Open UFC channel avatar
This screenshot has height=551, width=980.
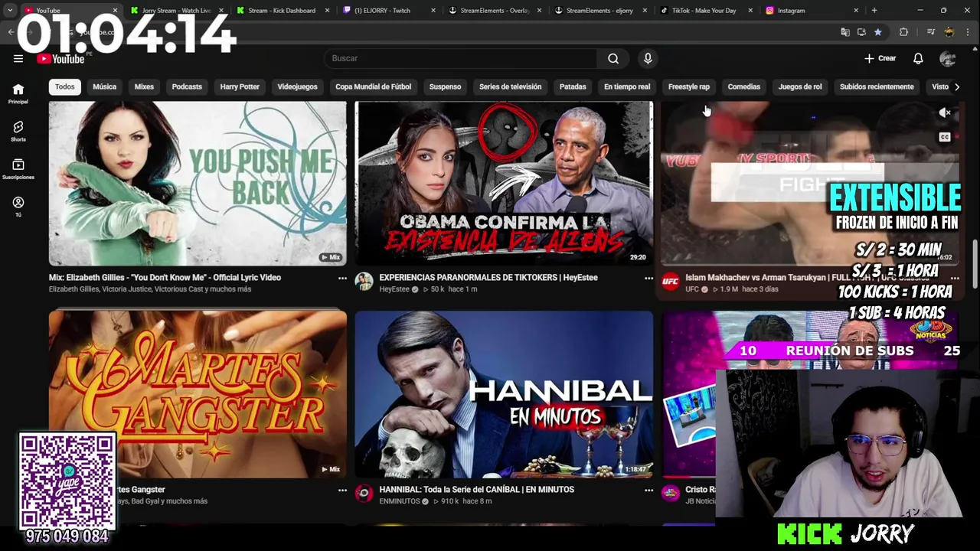click(x=670, y=282)
